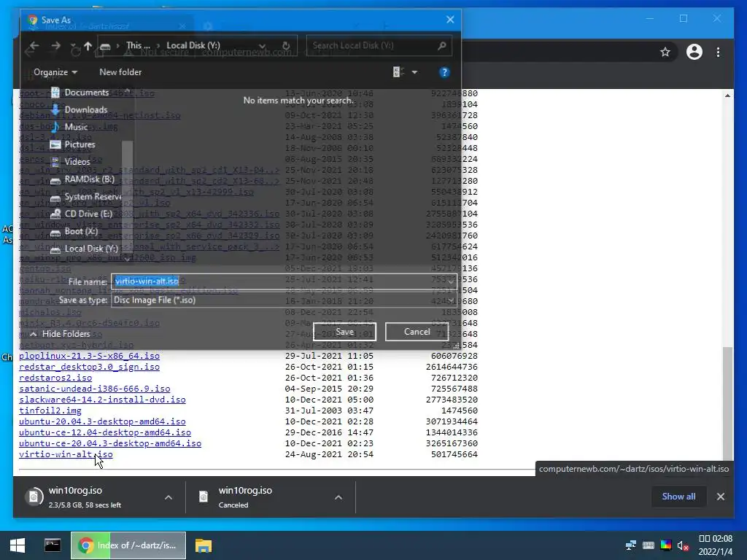The height and width of the screenshot is (560, 747).
Task: Click the Forward arrow in Save As dialog
Action: pyautogui.click(x=55, y=46)
